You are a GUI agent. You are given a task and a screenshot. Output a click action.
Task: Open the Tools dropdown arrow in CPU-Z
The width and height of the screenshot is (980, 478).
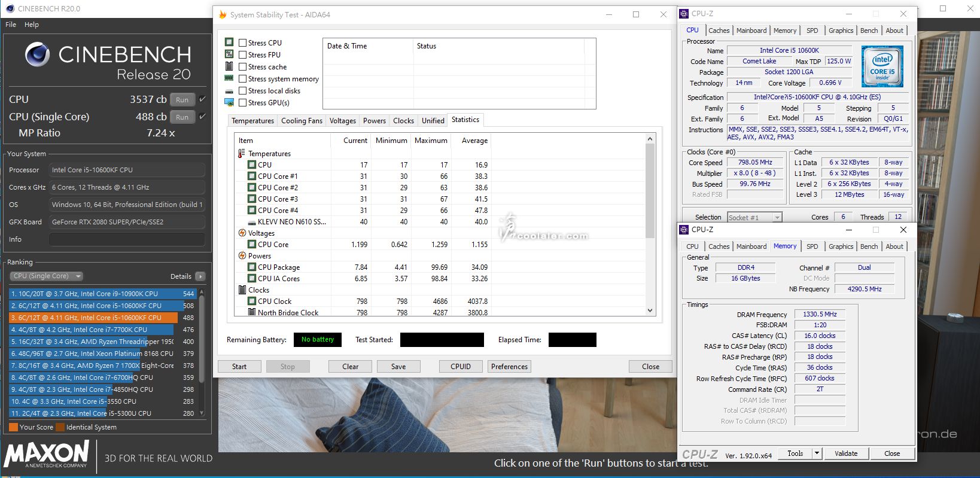(x=817, y=453)
